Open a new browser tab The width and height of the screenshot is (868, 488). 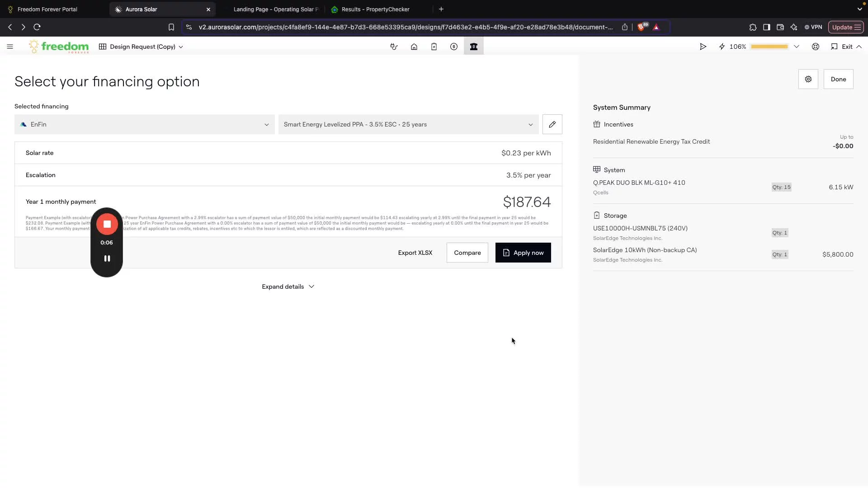[x=441, y=9]
